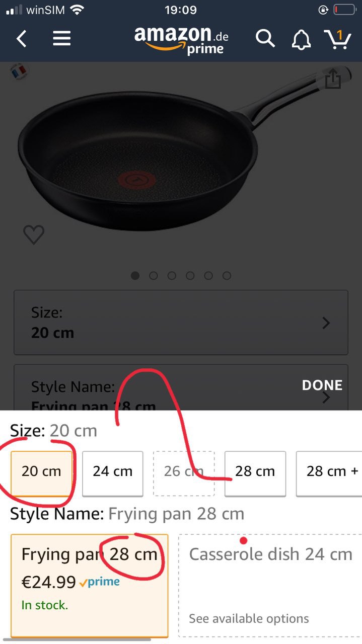Open the hamburger menu
This screenshot has width=362, height=644.
[x=61, y=38]
